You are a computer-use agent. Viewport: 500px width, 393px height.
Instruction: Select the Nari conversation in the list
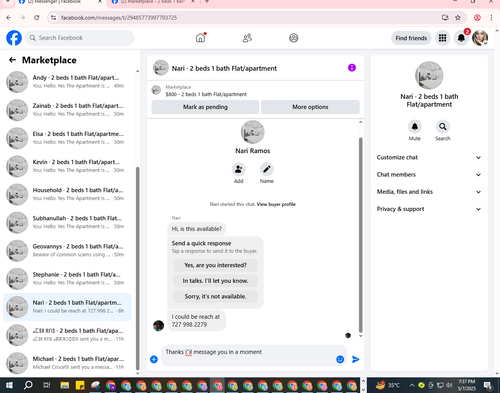point(68,307)
